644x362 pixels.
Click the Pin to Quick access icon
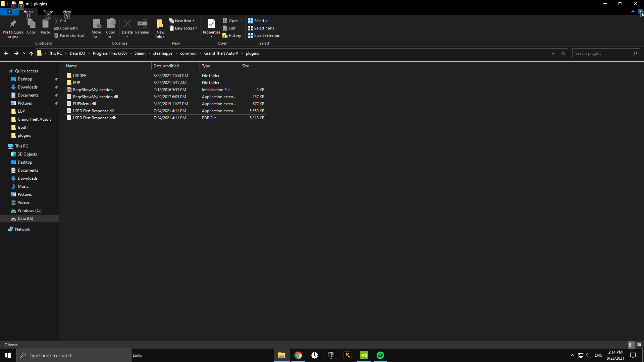pyautogui.click(x=13, y=24)
